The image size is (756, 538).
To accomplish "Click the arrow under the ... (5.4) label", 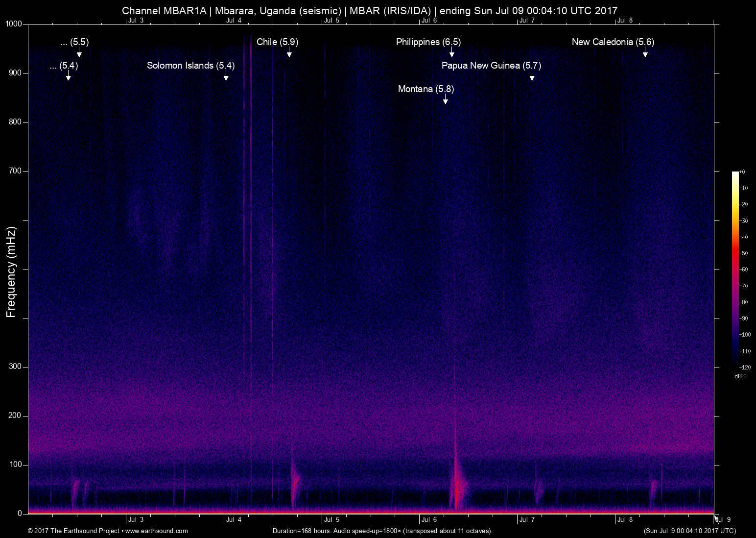I will click(x=68, y=75).
